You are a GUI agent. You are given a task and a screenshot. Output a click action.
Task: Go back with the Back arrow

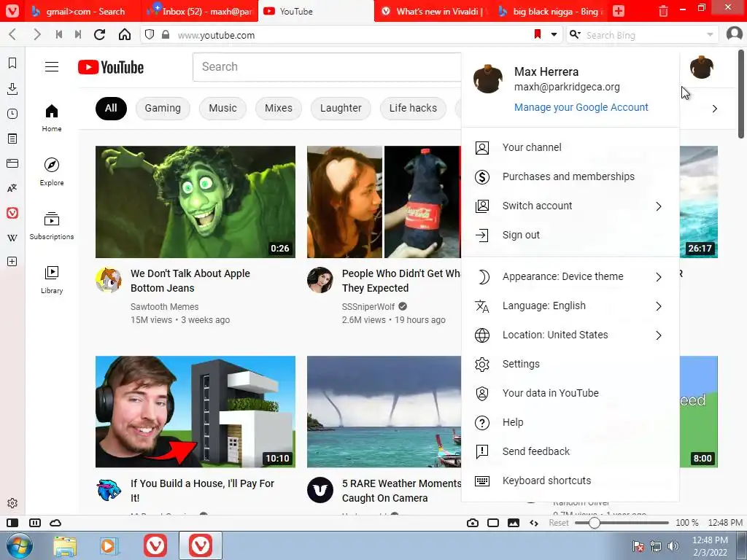[13, 34]
